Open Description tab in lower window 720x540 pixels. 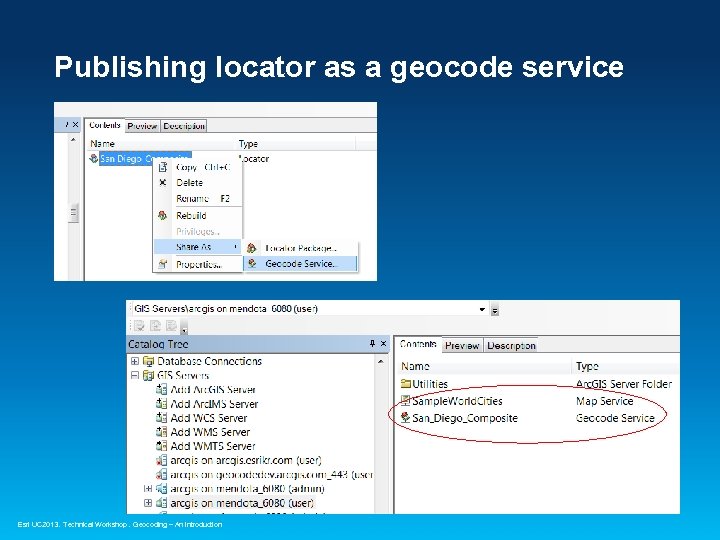coord(511,346)
